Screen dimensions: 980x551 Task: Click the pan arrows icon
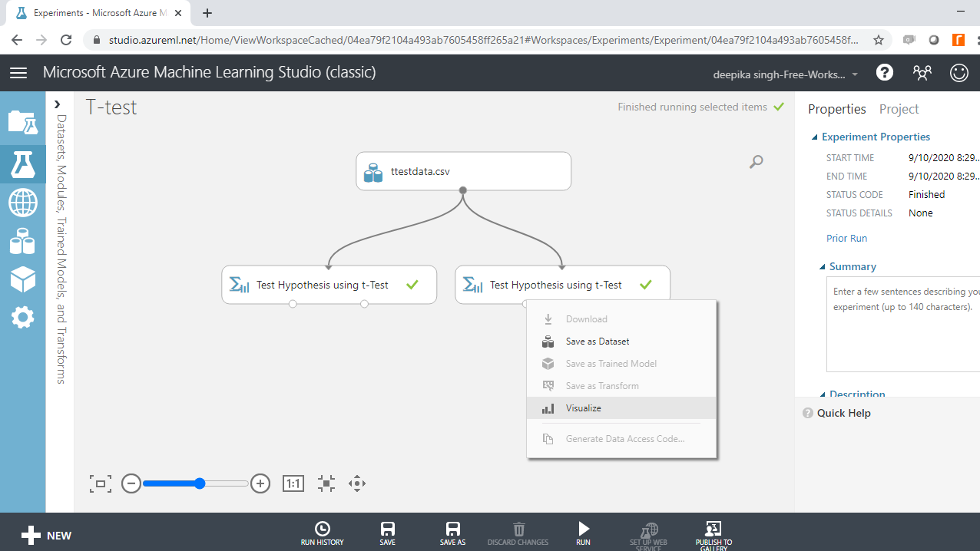356,483
